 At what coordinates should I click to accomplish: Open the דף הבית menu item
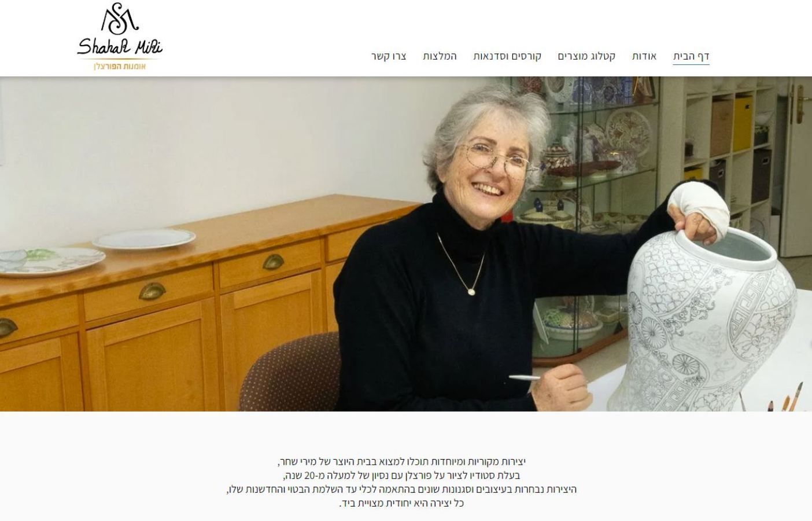point(691,56)
